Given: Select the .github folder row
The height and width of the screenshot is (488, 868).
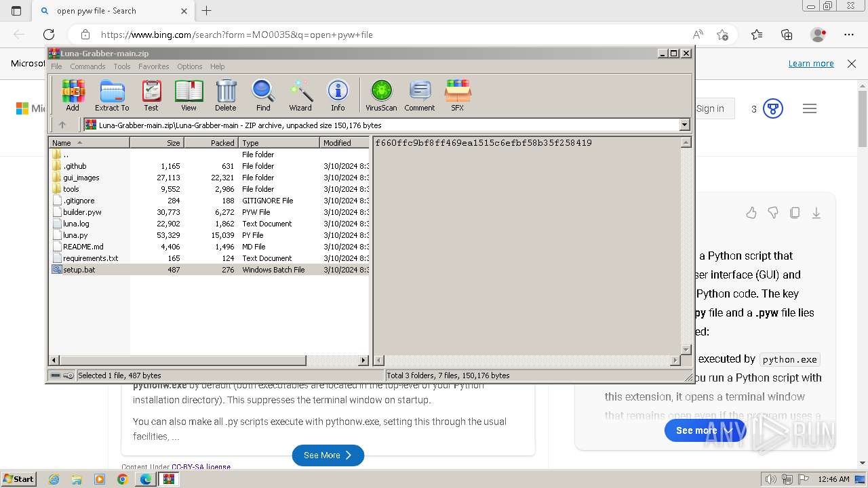Looking at the screenshot, I should coord(210,166).
